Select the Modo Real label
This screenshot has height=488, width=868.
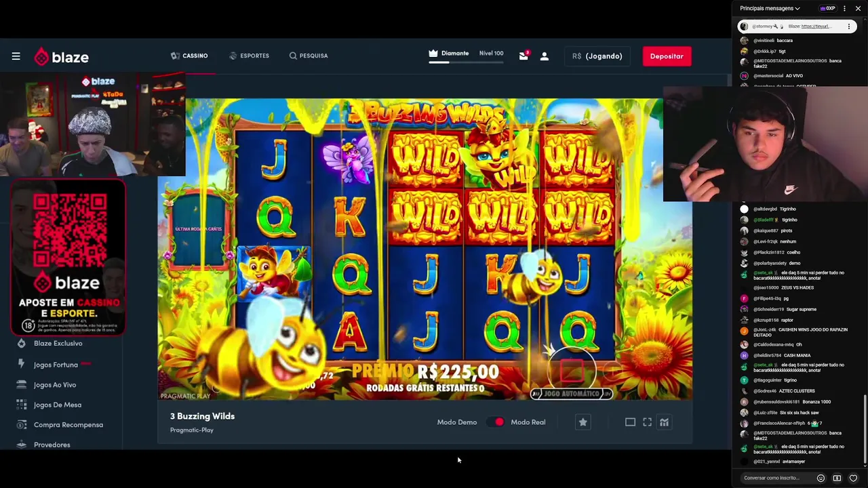[x=528, y=422]
